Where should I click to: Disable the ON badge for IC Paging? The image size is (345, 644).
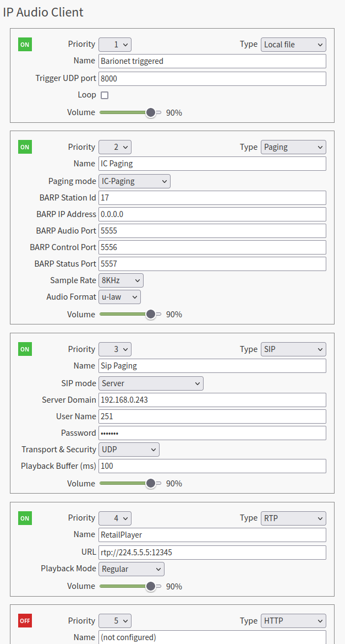click(x=25, y=147)
